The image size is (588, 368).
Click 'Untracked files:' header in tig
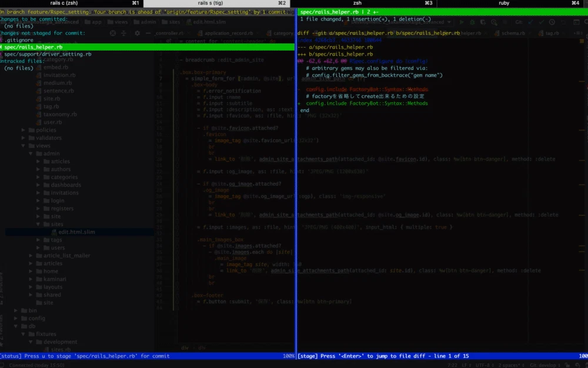point(21,61)
